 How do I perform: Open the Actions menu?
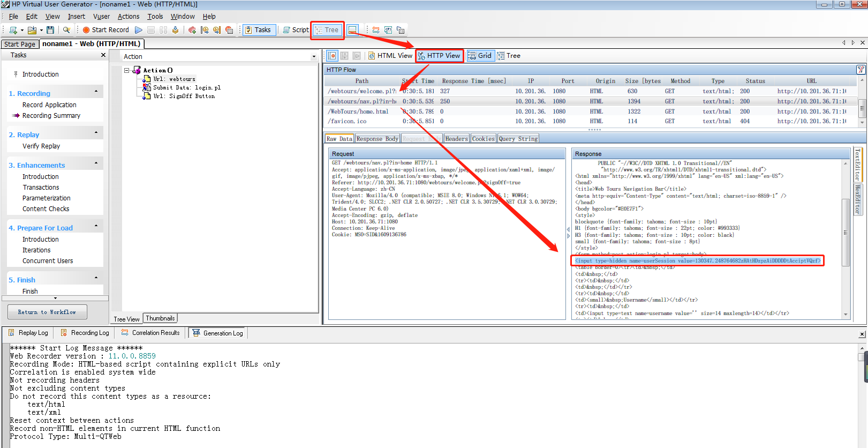(x=129, y=17)
